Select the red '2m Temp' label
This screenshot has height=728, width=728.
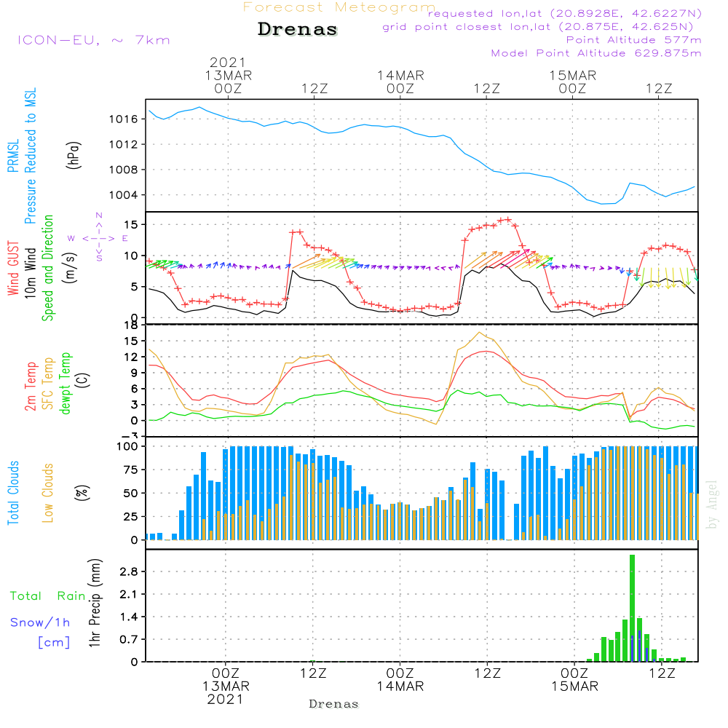point(30,387)
